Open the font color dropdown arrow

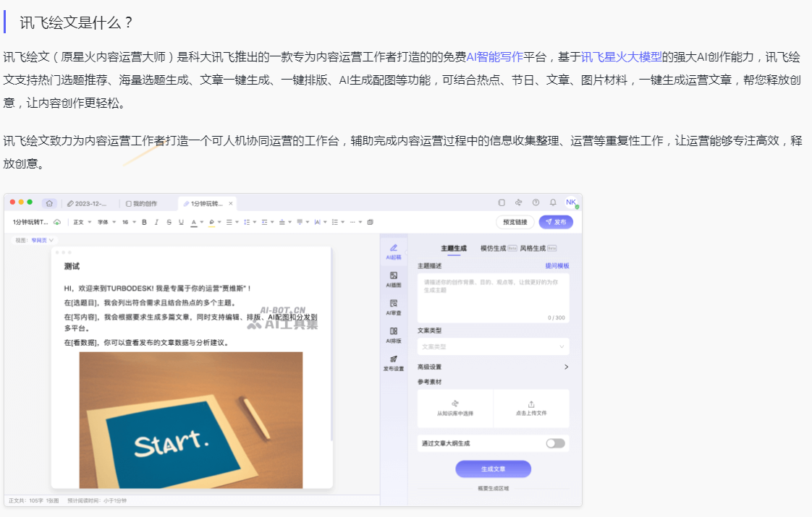tap(202, 222)
